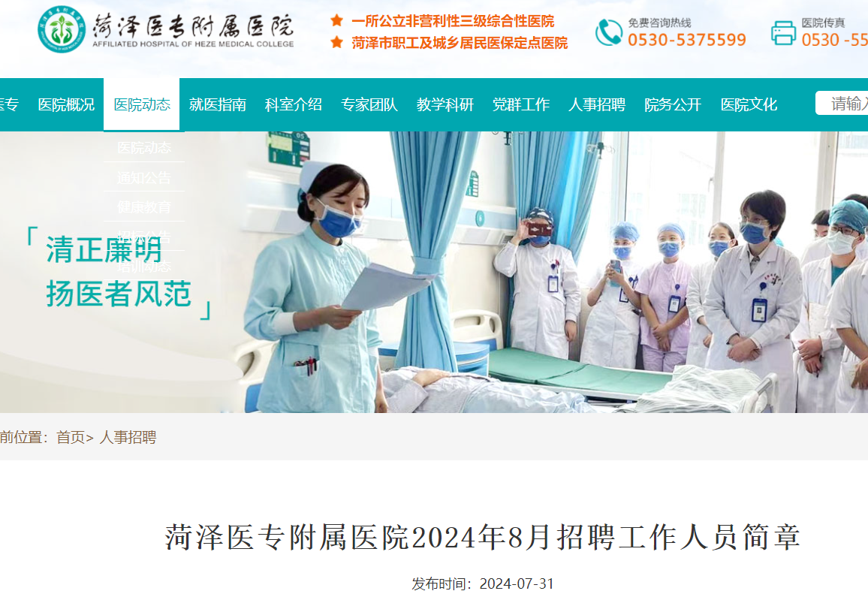868x594 pixels.
Task: Click the search input field
Action: pos(842,103)
